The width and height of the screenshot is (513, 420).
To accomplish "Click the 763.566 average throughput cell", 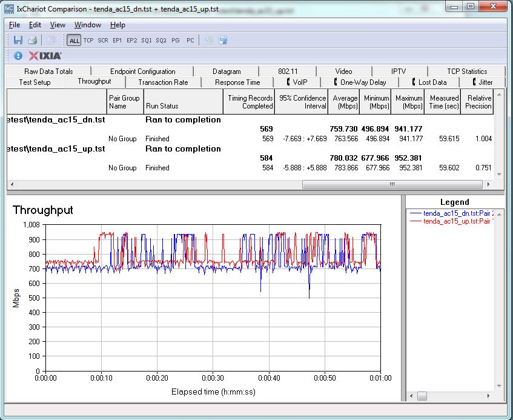I will click(x=346, y=139).
